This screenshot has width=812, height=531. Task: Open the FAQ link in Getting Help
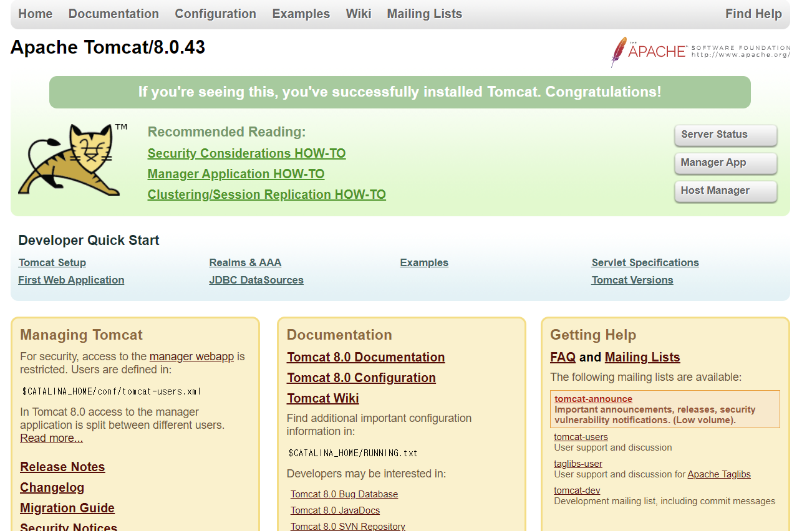point(563,357)
